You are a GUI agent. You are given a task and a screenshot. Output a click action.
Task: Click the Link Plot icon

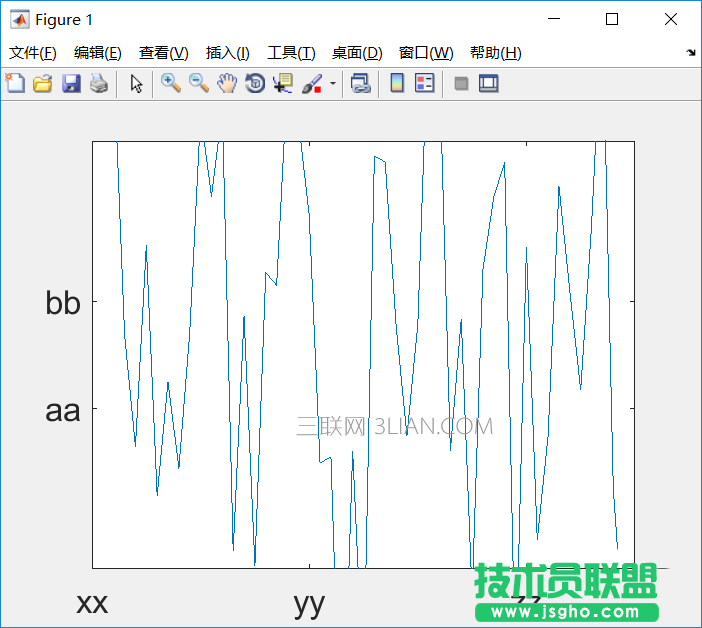[x=361, y=83]
